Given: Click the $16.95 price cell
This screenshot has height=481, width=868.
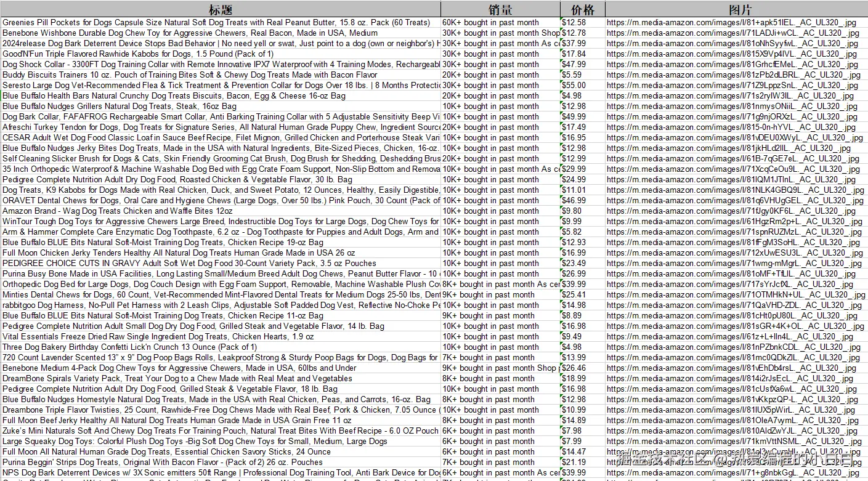Looking at the screenshot, I should 583,138.
